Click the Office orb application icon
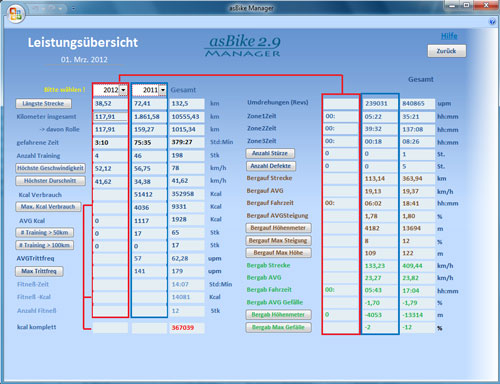Screen dimensions: 500x384 click(16, 14)
